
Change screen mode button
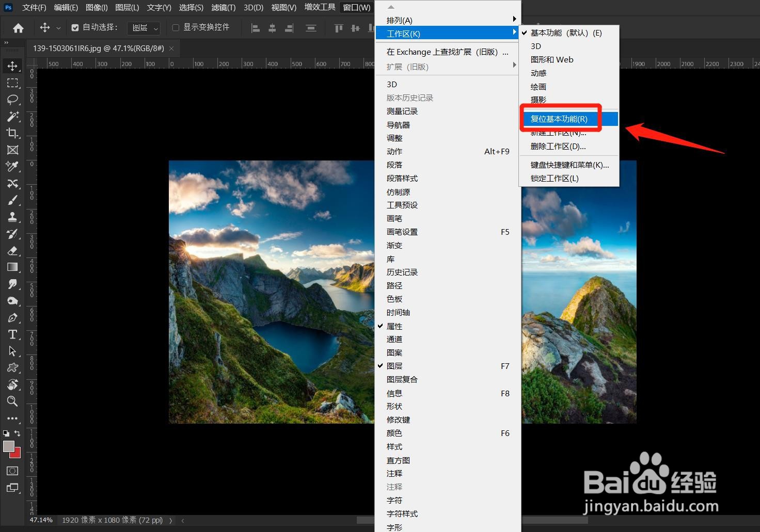[12, 488]
